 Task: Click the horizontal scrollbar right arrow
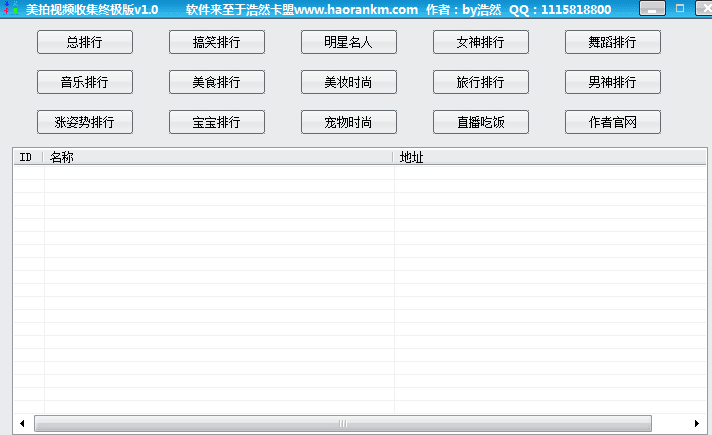click(x=697, y=424)
